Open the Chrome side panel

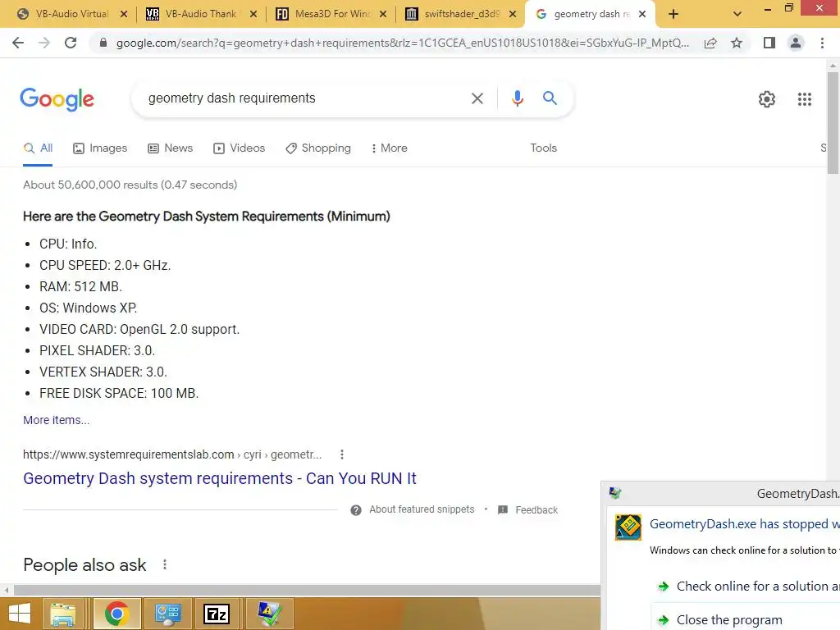pyautogui.click(x=769, y=43)
